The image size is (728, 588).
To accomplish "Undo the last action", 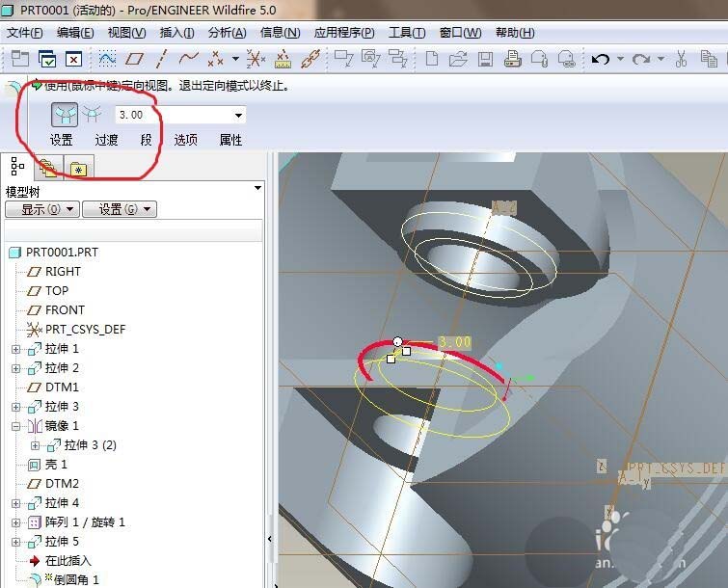I will tap(601, 59).
